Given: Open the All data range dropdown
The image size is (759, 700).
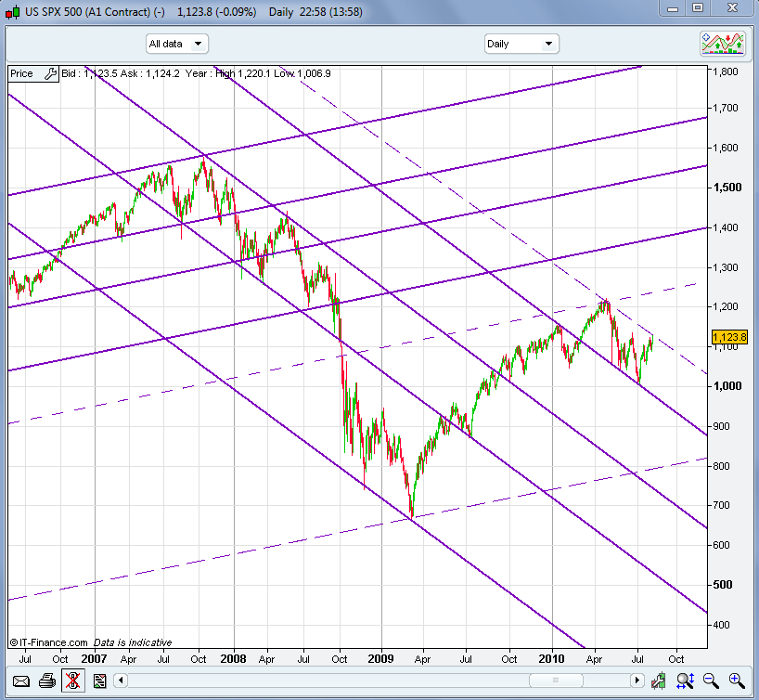Looking at the screenshot, I should pyautogui.click(x=176, y=44).
